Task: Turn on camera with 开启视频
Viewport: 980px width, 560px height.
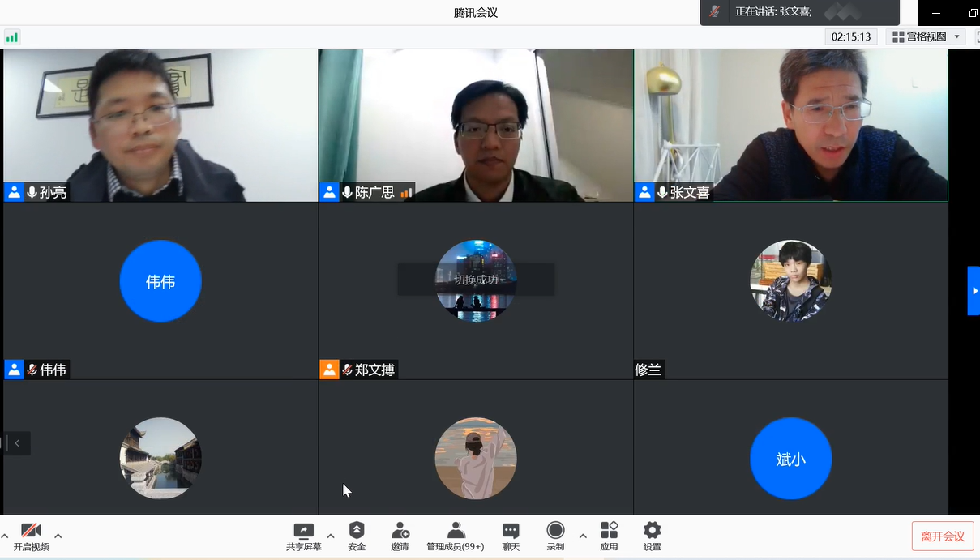Action: [31, 536]
